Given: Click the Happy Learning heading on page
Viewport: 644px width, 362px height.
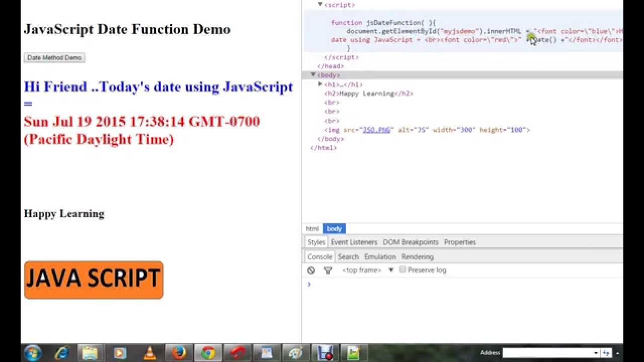Looking at the screenshot, I should pos(64,214).
